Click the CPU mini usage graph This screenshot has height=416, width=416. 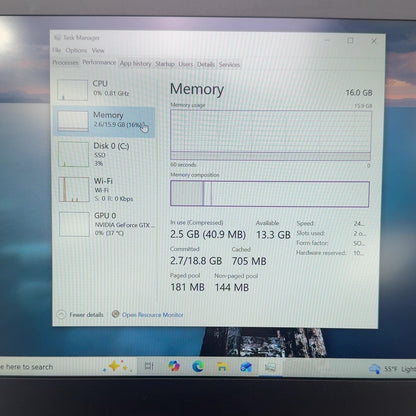72,90
